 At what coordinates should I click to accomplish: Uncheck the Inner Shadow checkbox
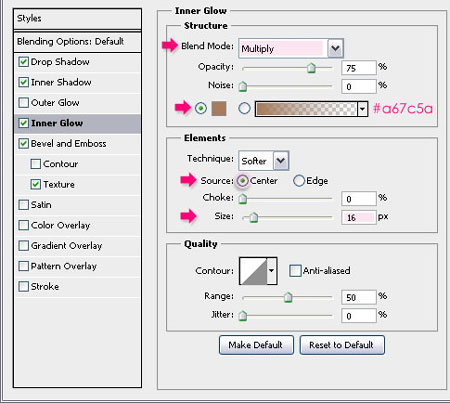[x=23, y=82]
